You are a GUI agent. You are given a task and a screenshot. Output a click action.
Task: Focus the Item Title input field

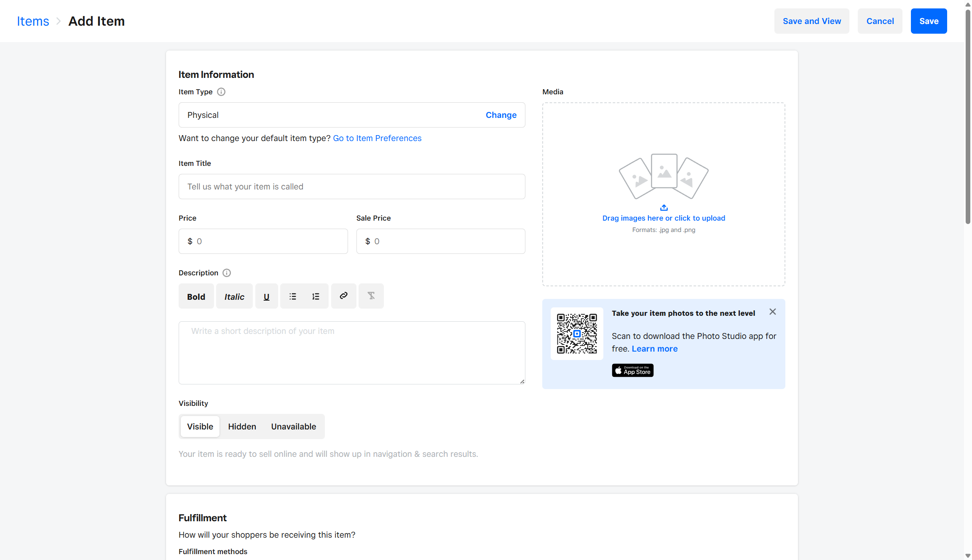pos(351,187)
